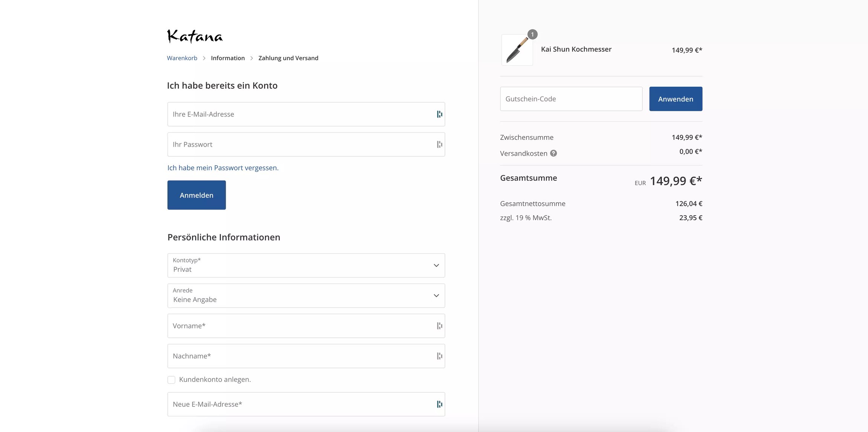Focus the Gutschein-Code input field
Image resolution: width=868 pixels, height=432 pixels.
coord(571,99)
